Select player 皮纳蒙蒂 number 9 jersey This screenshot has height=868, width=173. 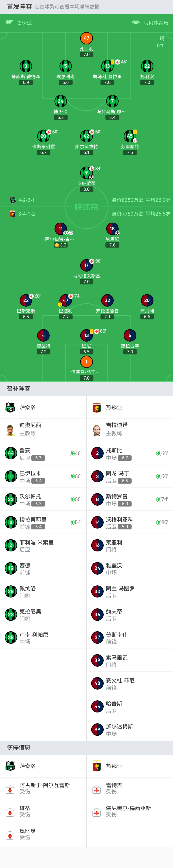pyautogui.click(x=86, y=173)
